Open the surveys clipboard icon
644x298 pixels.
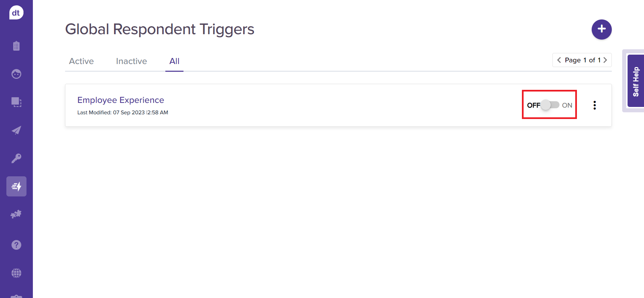tap(16, 46)
